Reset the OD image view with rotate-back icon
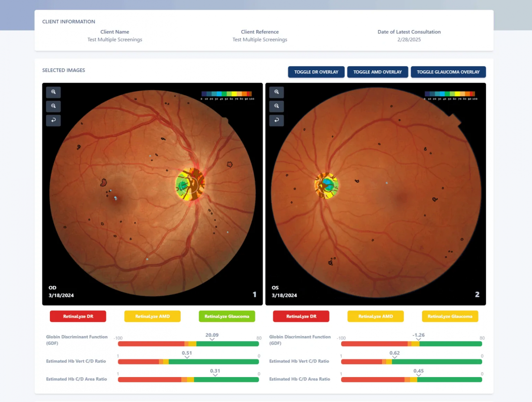This screenshot has width=532, height=402. pyautogui.click(x=53, y=120)
